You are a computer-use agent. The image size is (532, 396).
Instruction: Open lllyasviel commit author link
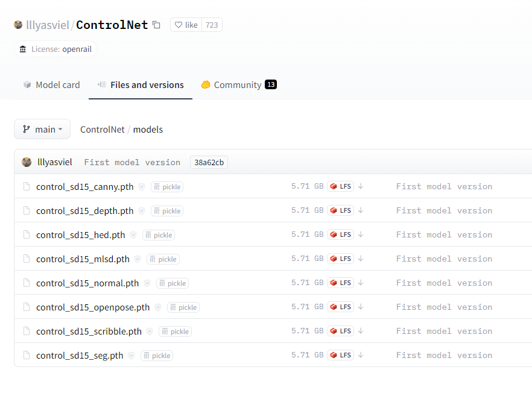click(55, 162)
